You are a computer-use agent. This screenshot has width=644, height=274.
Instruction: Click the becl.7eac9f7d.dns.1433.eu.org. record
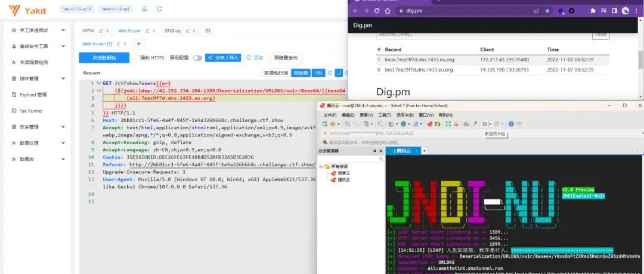[419, 70]
